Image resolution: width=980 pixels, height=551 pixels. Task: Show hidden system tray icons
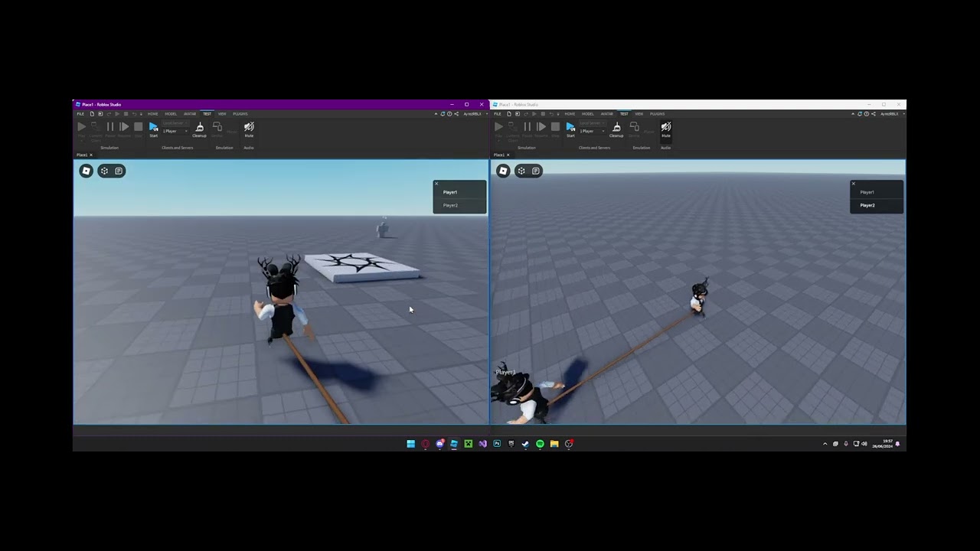tap(825, 444)
